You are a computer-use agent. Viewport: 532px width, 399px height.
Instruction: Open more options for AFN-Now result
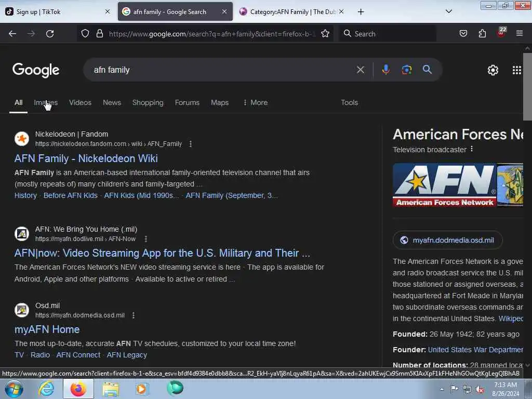(x=146, y=239)
